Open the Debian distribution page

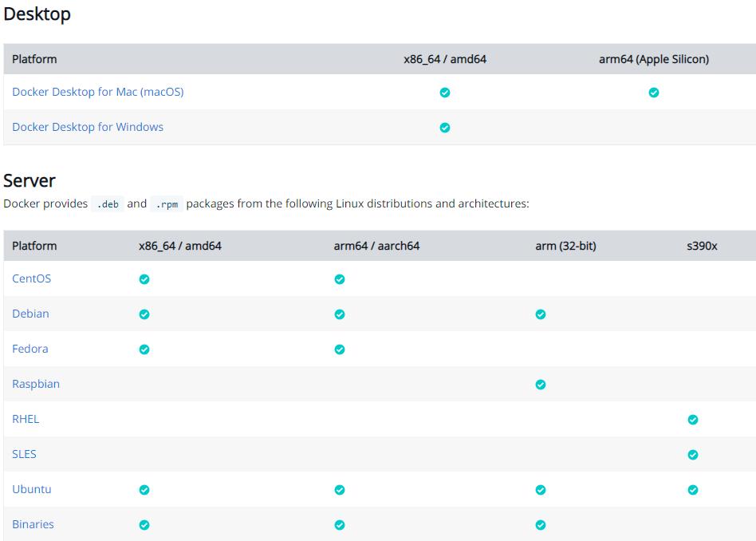pos(32,314)
